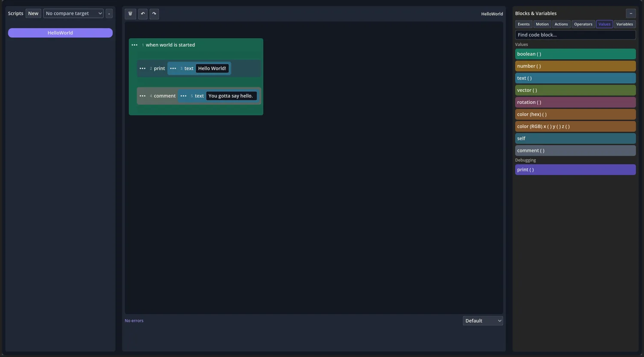Click the trash delete icon in toolbar
This screenshot has width=644, height=357.
point(131,14)
